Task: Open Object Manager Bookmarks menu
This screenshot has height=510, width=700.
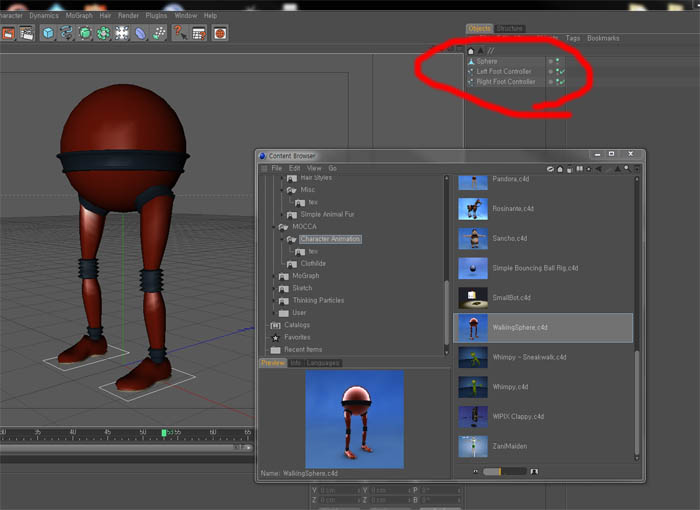Action: click(x=603, y=38)
